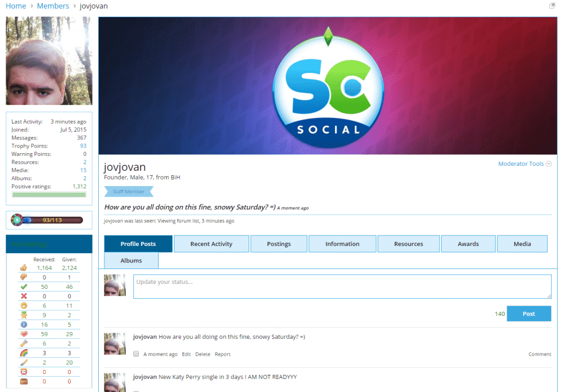Click the avatar beside the snowy Saturday post
This screenshot has height=392, width=562.
click(115, 344)
